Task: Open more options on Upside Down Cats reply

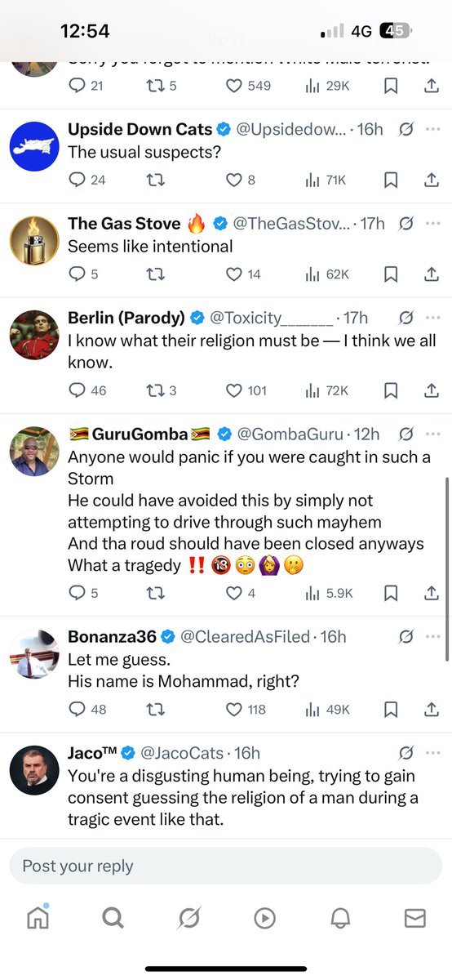Action: [433, 130]
